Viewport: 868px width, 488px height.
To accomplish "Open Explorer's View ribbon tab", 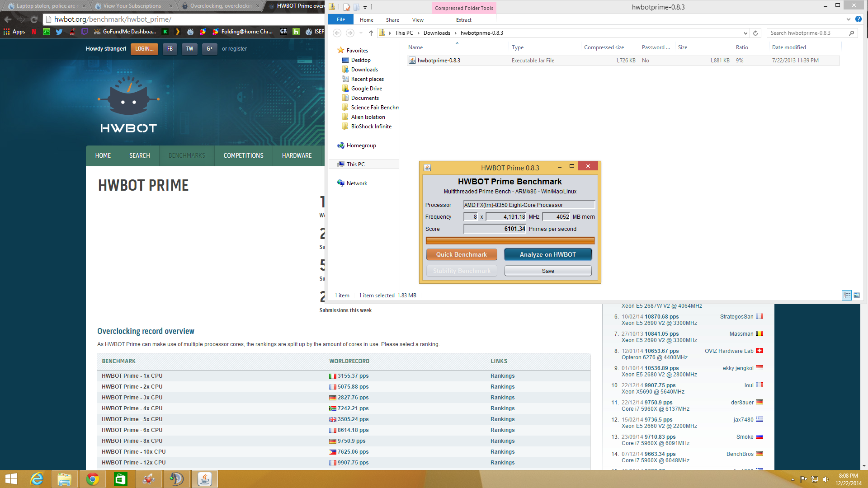I will tap(418, 20).
